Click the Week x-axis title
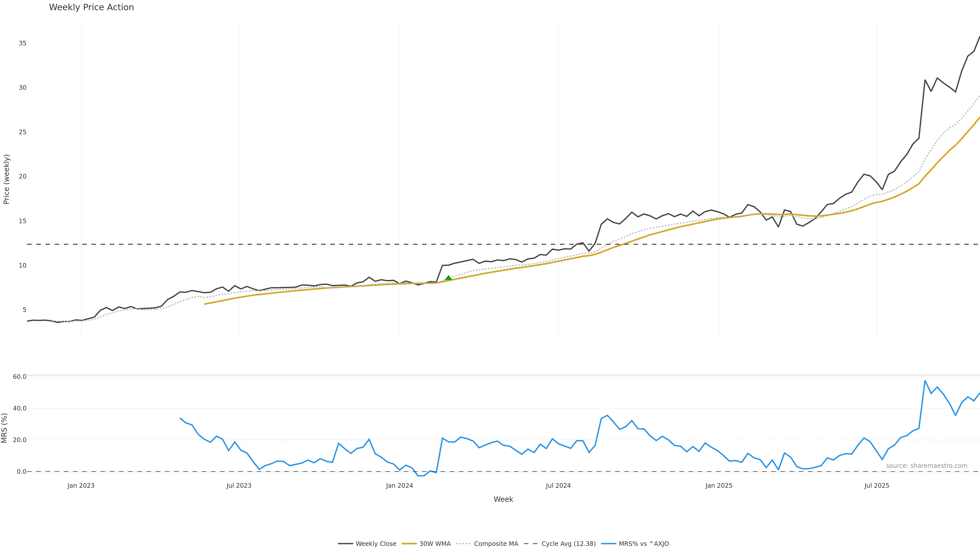Viewport: 980px width, 551px height. coord(503,499)
